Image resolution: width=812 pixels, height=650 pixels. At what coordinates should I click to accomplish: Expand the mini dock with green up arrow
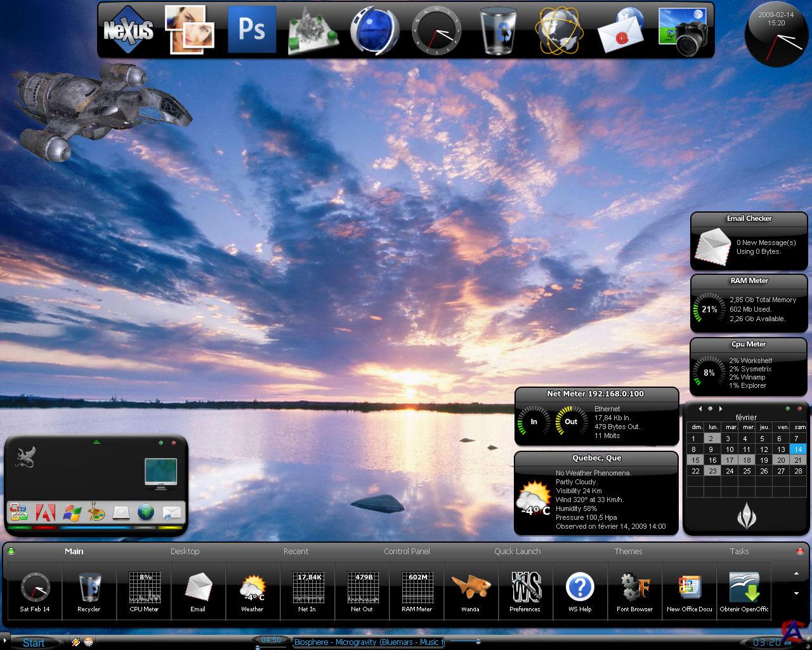(x=96, y=441)
